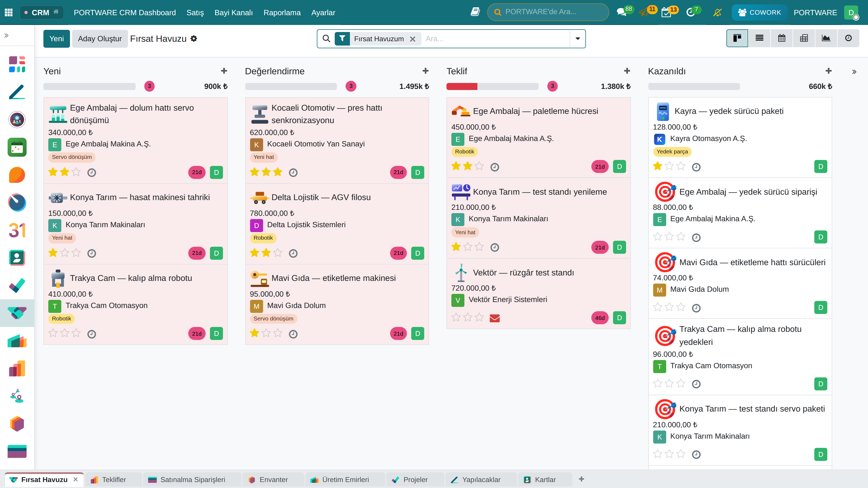The image size is (868, 488).
Task: Switch to Pivot table view
Action: tap(804, 38)
